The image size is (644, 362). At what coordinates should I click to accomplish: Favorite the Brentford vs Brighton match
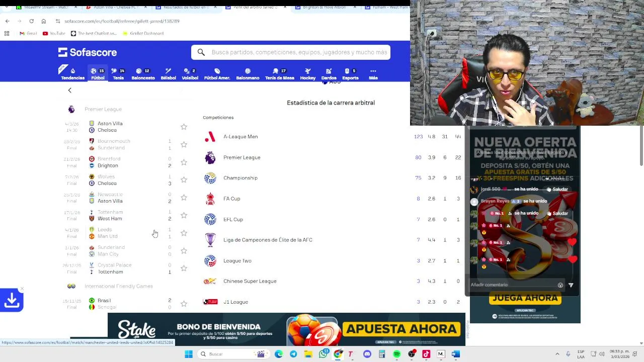[184, 162]
